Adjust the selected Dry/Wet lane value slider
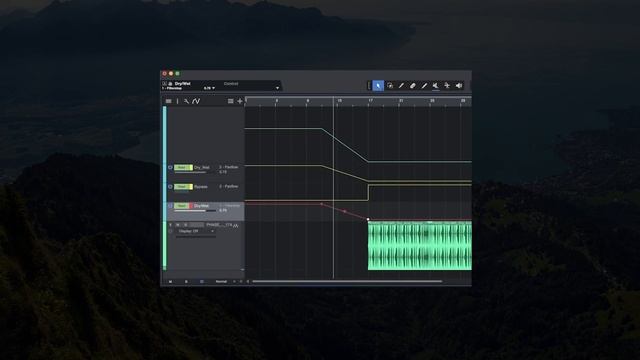Image resolution: width=640 pixels, height=360 pixels. [x=196, y=211]
